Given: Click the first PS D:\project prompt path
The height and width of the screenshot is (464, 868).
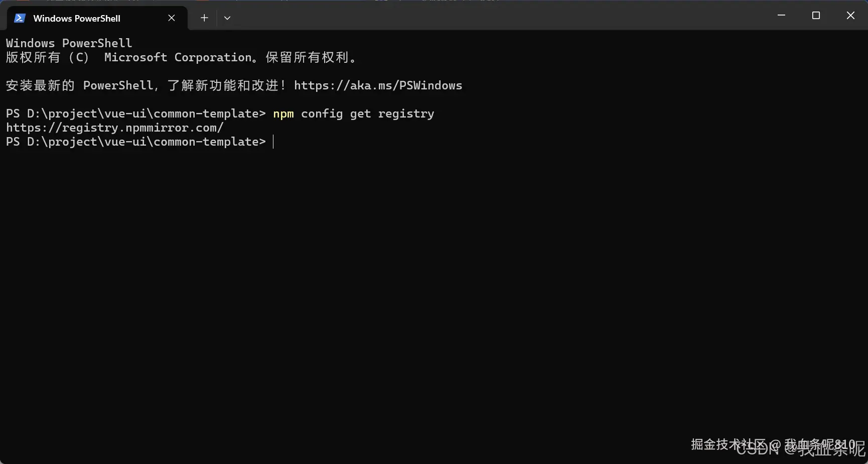Looking at the screenshot, I should [136, 114].
